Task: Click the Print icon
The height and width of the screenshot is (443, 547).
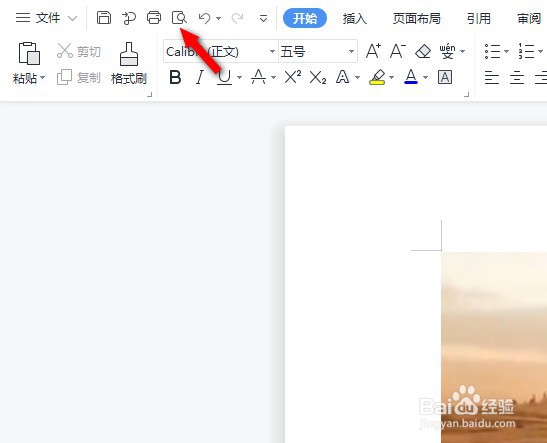Action: (154, 17)
